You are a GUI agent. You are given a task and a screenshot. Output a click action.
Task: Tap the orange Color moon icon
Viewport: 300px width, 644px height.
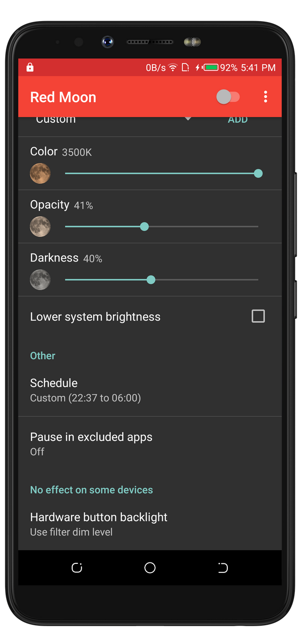(40, 173)
